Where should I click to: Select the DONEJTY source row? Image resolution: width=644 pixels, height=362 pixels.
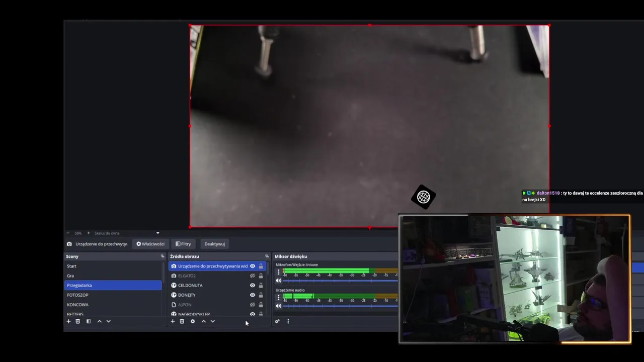coord(217,295)
